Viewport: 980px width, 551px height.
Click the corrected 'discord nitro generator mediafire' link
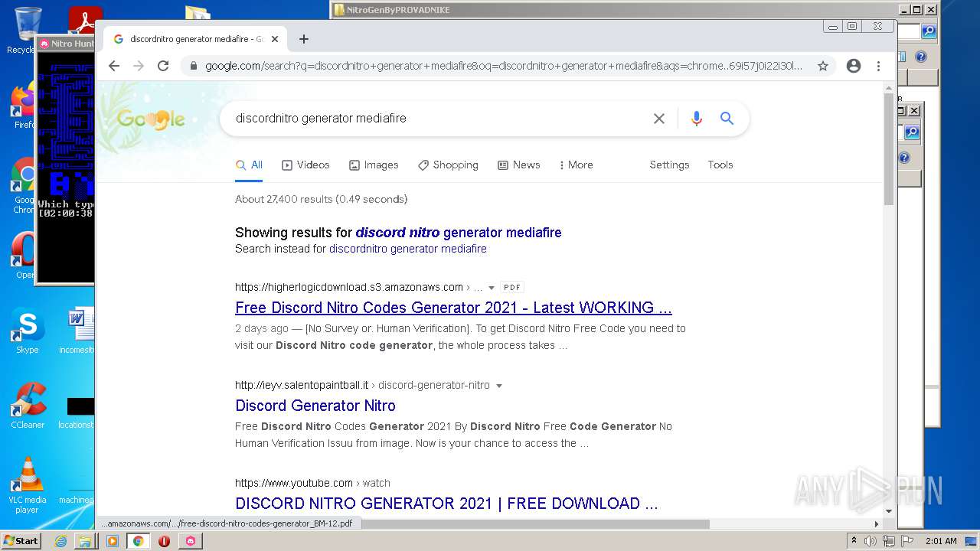click(x=459, y=233)
